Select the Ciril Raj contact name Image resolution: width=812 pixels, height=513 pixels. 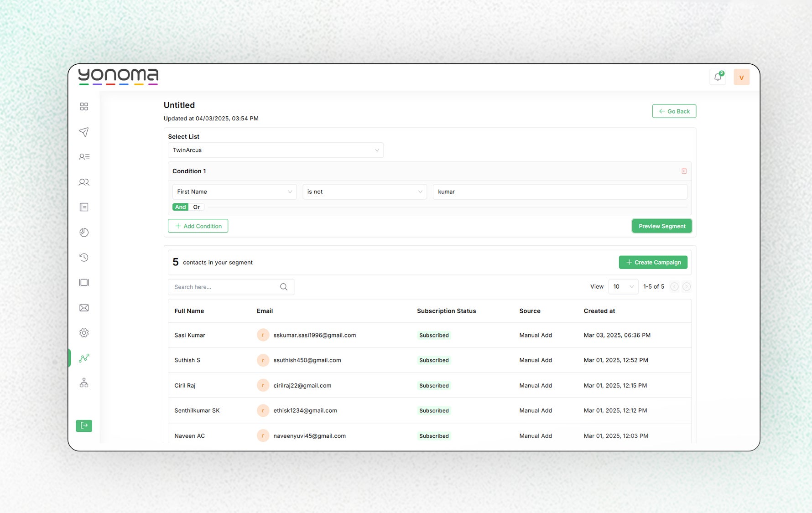(x=185, y=385)
